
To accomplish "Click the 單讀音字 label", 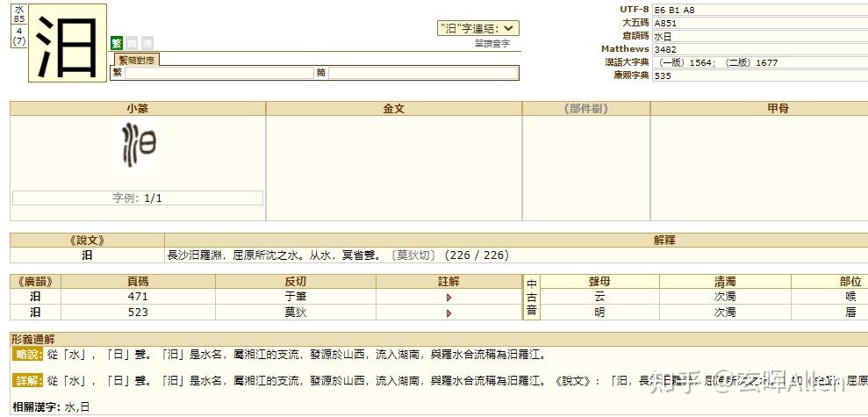I will [x=492, y=43].
